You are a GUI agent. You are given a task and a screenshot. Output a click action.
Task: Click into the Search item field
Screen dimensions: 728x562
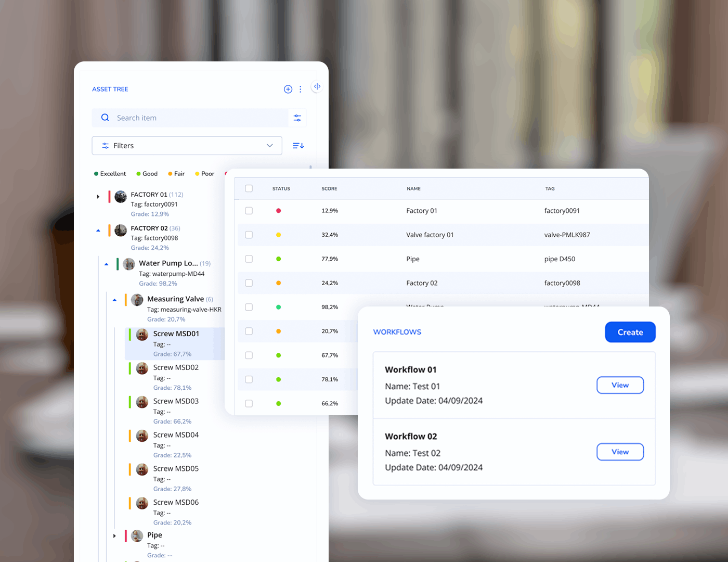coord(198,118)
